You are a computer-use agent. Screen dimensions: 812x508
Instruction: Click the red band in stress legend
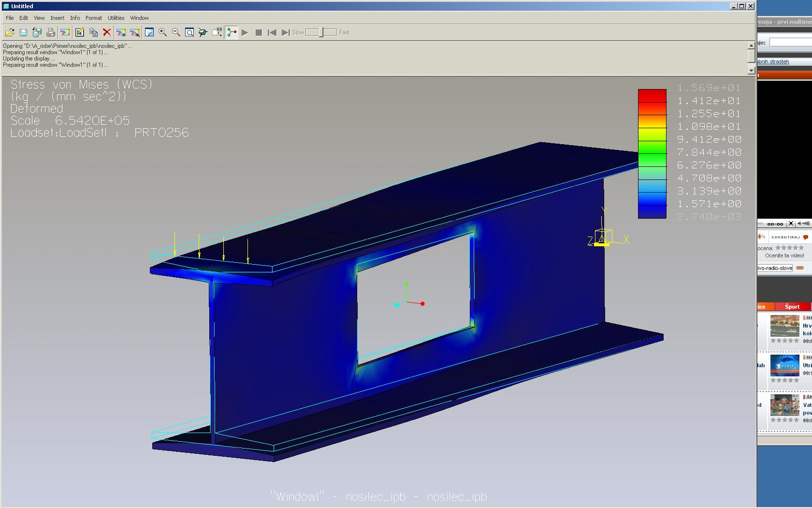652,95
